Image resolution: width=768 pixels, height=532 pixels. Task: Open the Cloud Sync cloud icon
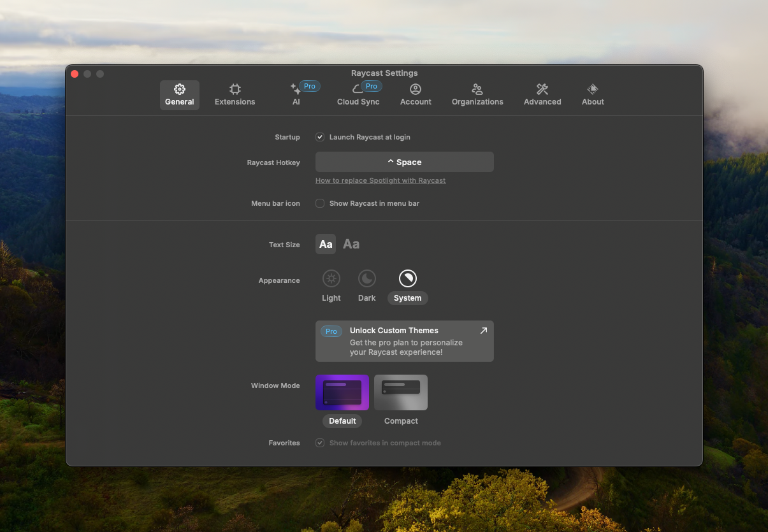[x=358, y=89]
